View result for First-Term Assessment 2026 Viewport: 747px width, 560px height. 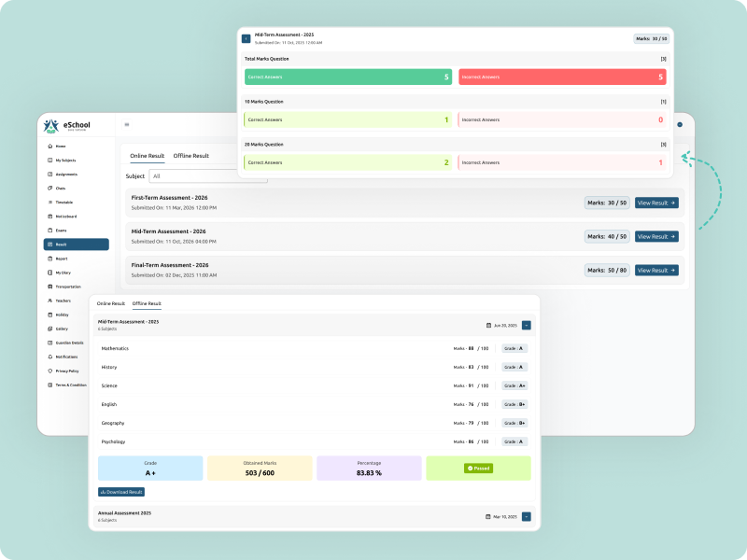(656, 203)
